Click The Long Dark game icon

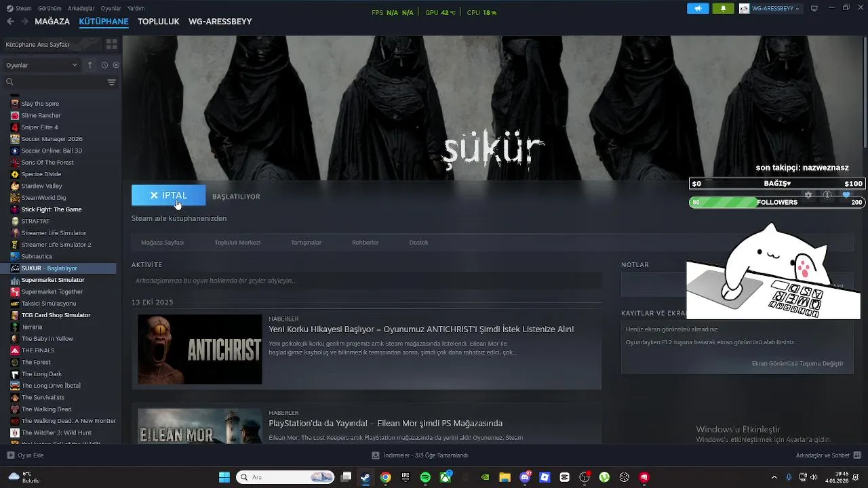(15, 374)
